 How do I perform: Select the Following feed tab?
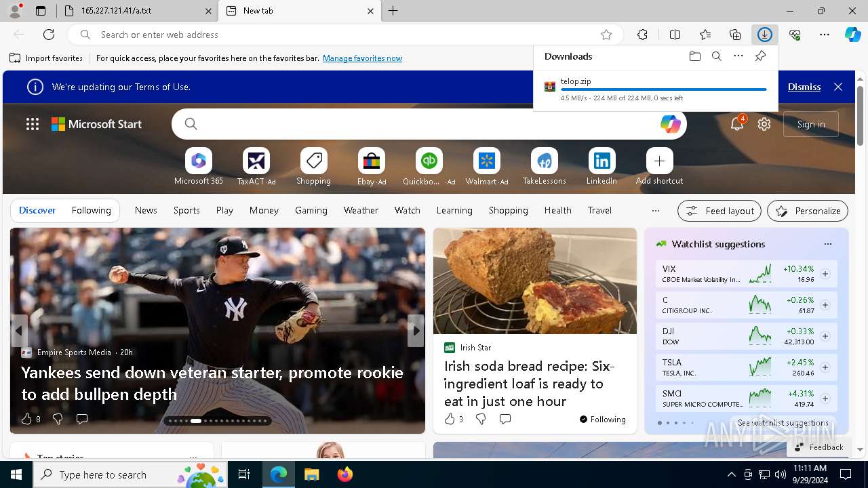click(x=91, y=211)
